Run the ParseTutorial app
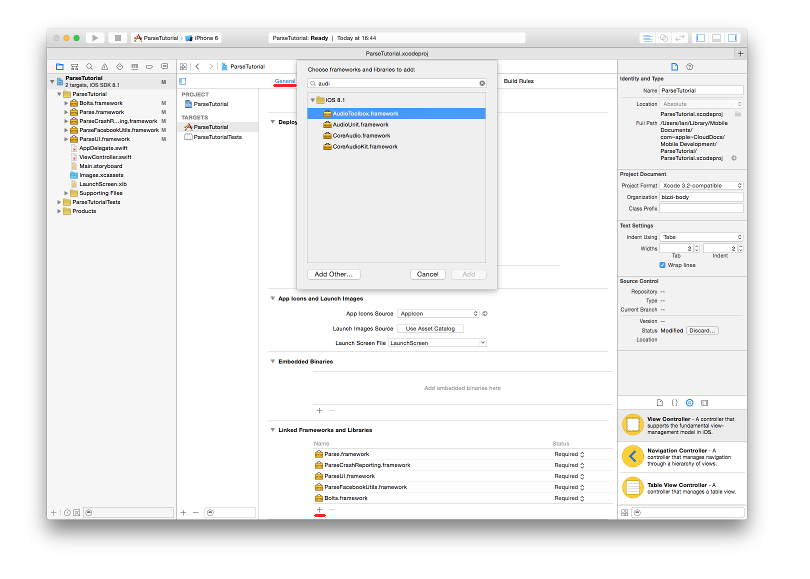Viewport: 810px width, 579px height. click(94, 38)
